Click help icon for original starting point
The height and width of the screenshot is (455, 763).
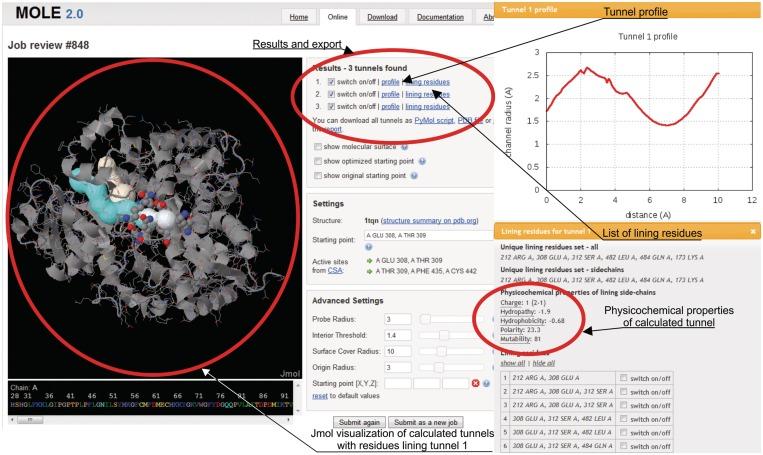pos(413,175)
